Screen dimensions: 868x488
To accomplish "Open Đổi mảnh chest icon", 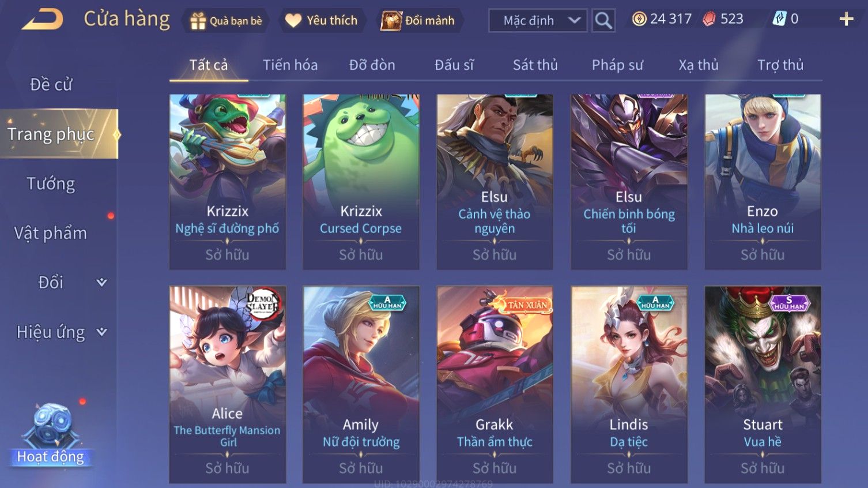I will [391, 21].
